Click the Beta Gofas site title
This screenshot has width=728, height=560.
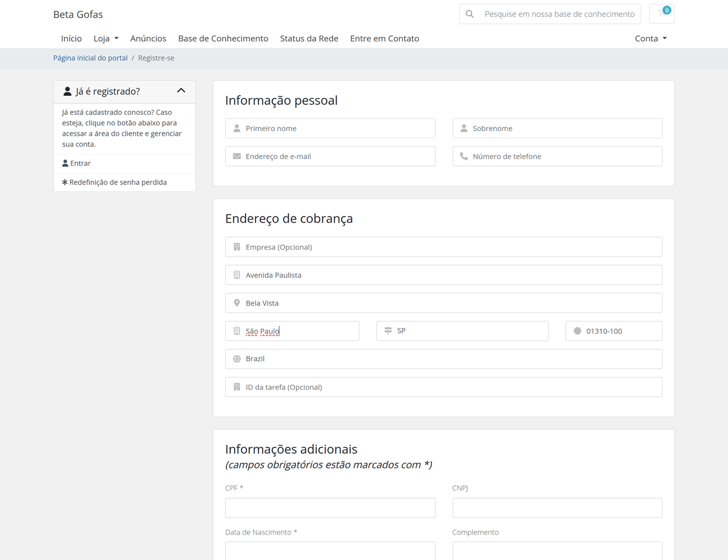(78, 15)
